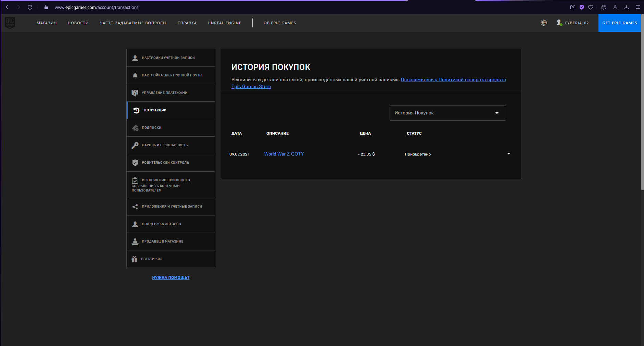Select ТРАНЗАКЦИИ sidebar item
The height and width of the screenshot is (346, 644).
click(x=171, y=110)
